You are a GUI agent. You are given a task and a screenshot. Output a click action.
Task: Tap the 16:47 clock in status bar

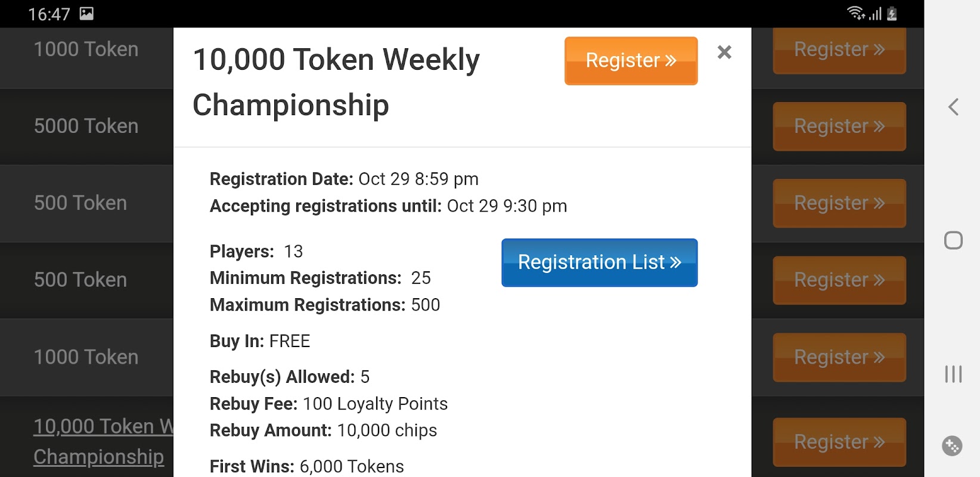(49, 14)
